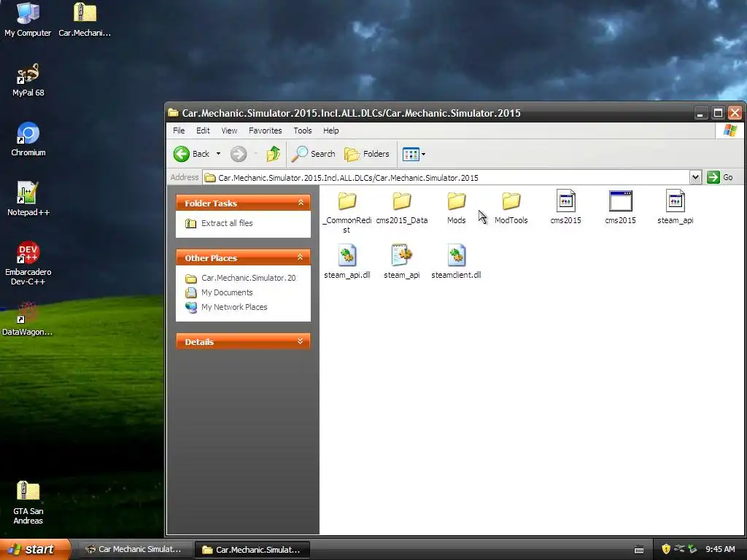Click the Go button
This screenshot has width=747, height=560.
click(x=720, y=177)
